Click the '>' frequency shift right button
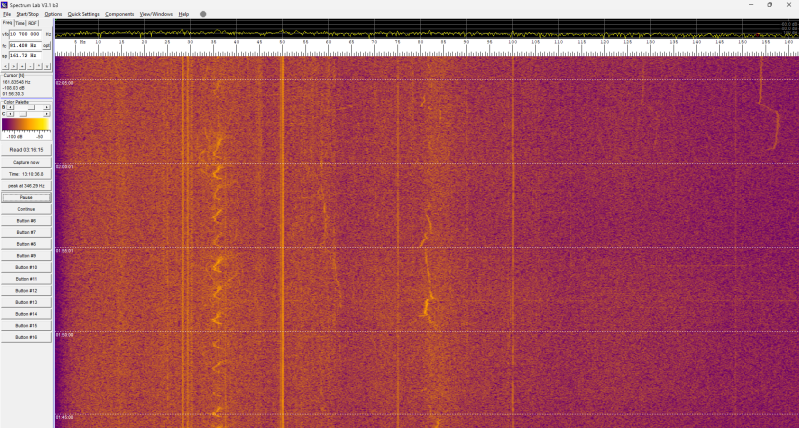The height and width of the screenshot is (428, 799). (14, 66)
